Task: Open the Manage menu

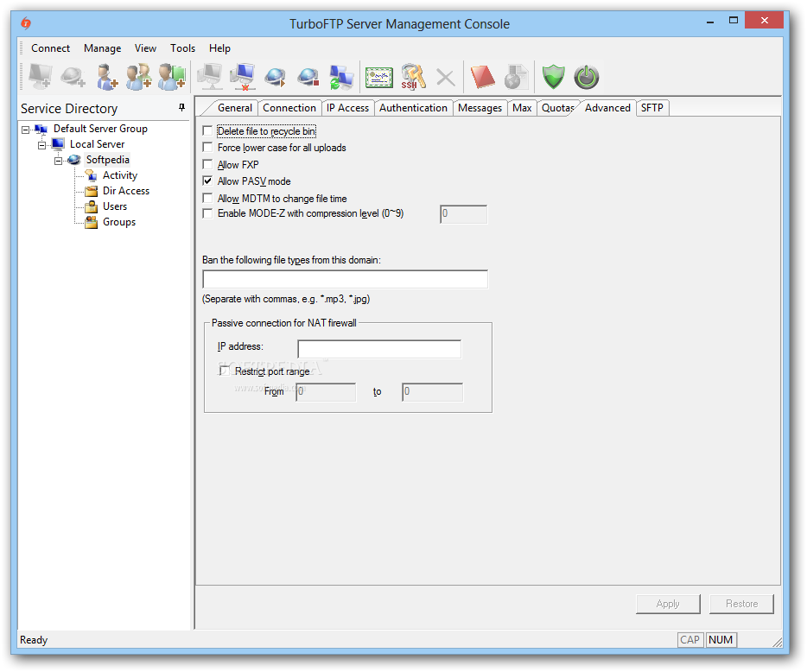Action: pyautogui.click(x=103, y=48)
